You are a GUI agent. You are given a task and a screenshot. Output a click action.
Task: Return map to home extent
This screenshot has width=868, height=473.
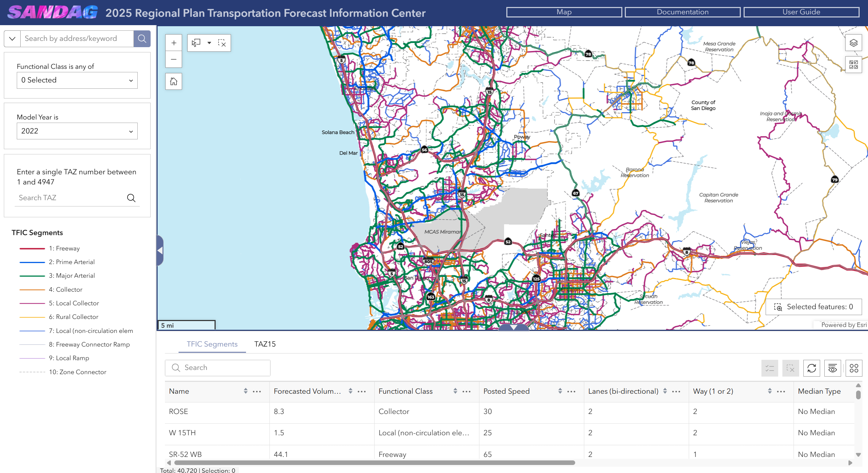click(174, 82)
